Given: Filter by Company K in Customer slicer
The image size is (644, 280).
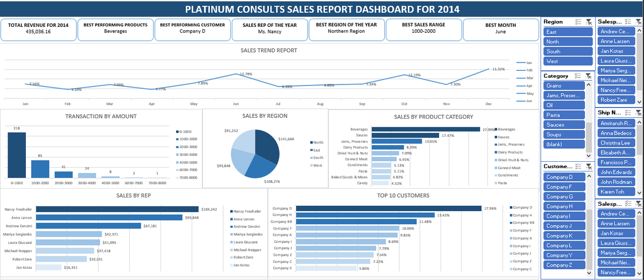Looking at the screenshot, I should coord(564,235).
